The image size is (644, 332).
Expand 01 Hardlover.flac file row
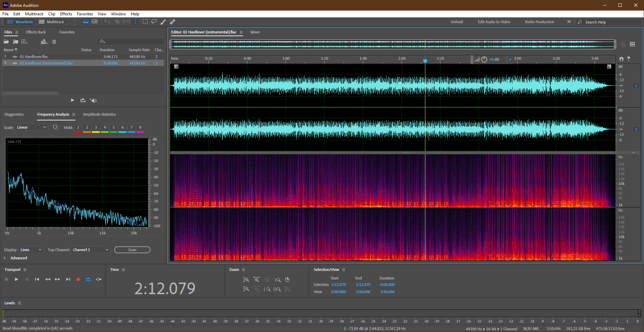(5, 56)
